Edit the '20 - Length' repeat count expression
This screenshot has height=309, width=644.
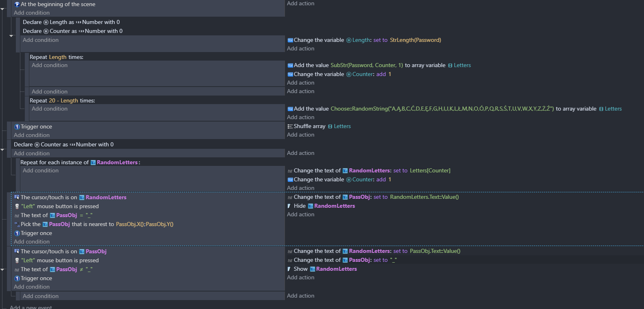pyautogui.click(x=64, y=101)
